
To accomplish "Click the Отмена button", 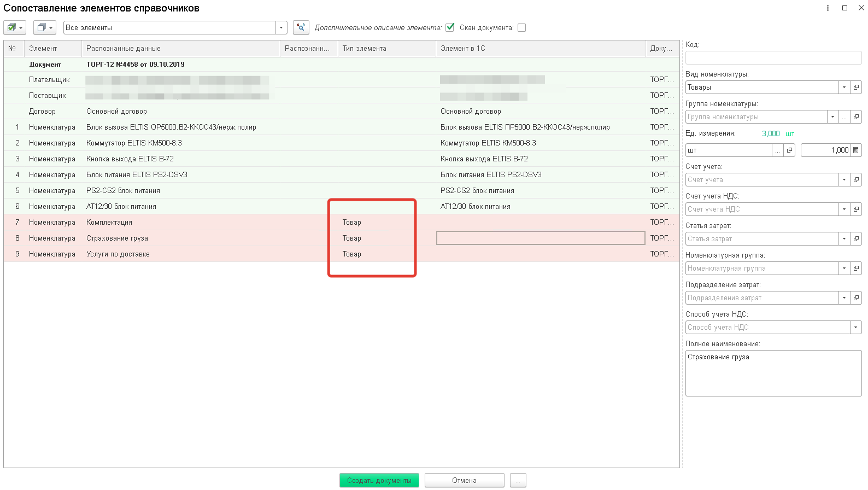I will point(465,480).
